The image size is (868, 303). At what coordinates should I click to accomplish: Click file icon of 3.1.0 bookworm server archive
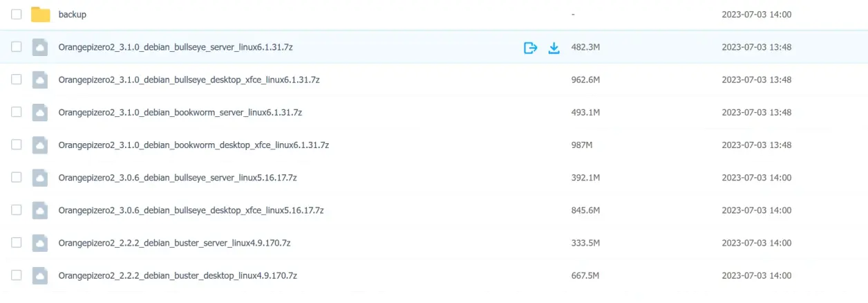point(41,112)
